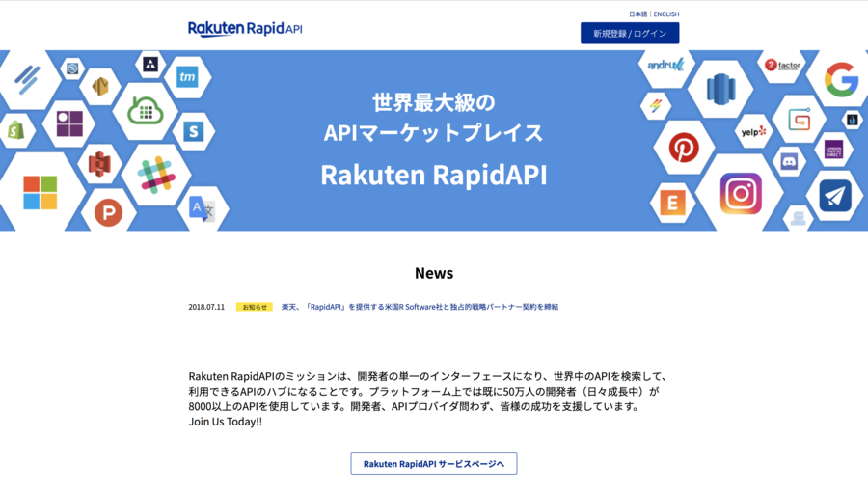Click the green cloud grid icon

(x=145, y=111)
